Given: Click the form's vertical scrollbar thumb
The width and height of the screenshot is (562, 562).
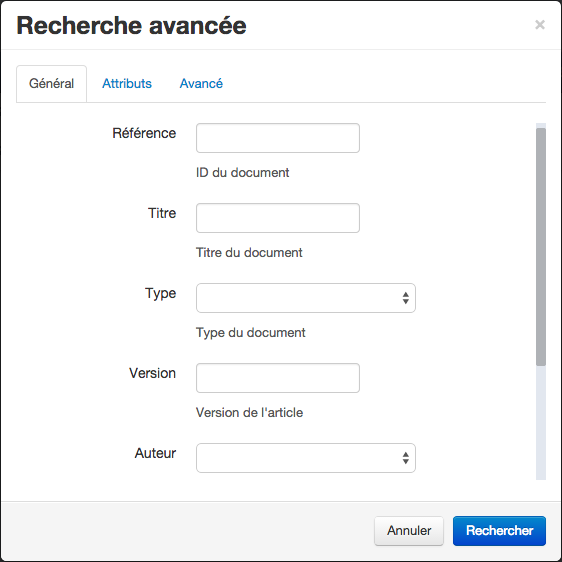Looking at the screenshot, I should [541, 247].
